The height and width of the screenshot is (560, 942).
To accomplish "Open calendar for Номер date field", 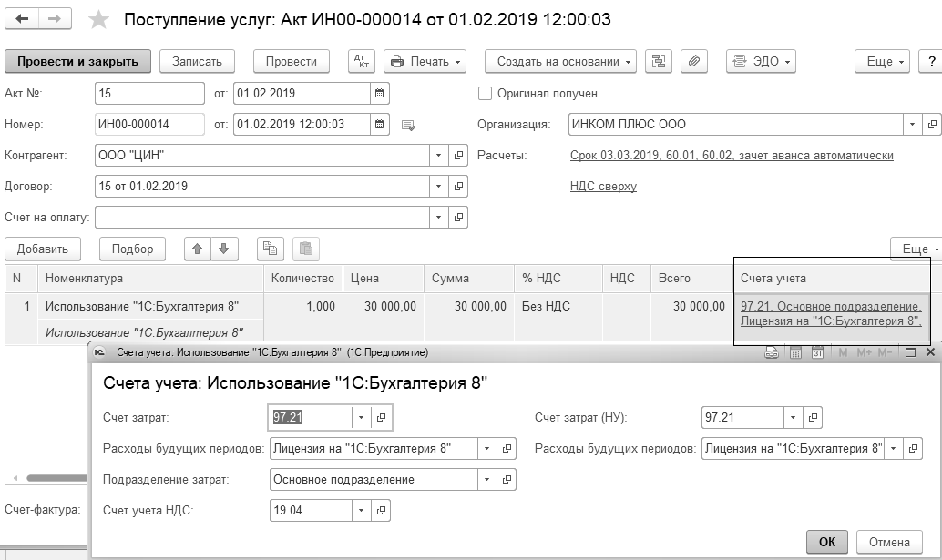I will pos(380,124).
